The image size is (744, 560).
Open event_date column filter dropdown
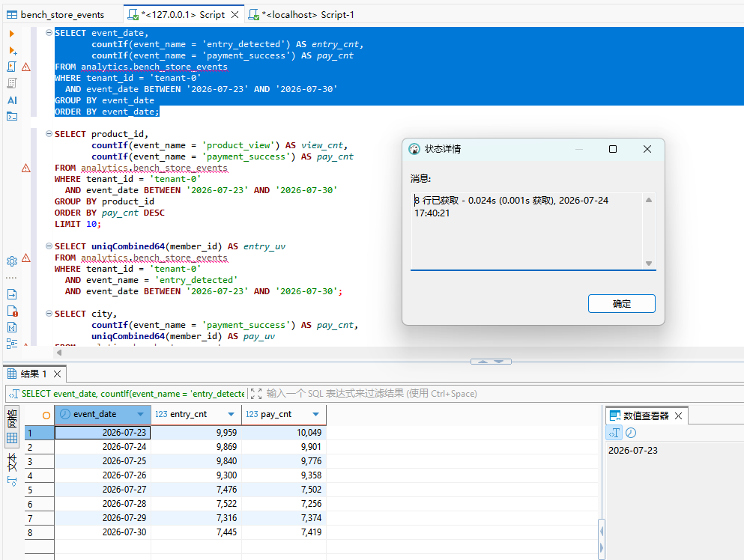(140, 414)
